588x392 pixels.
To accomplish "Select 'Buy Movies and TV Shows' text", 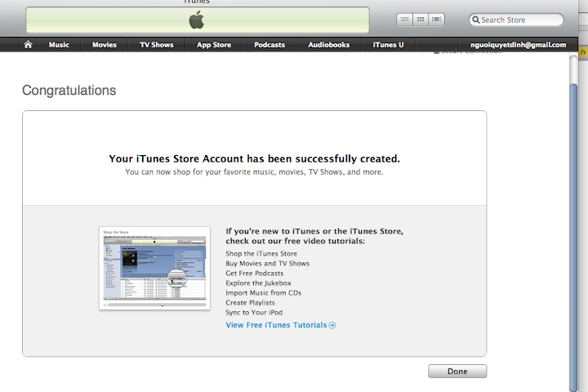I will pos(267,263).
